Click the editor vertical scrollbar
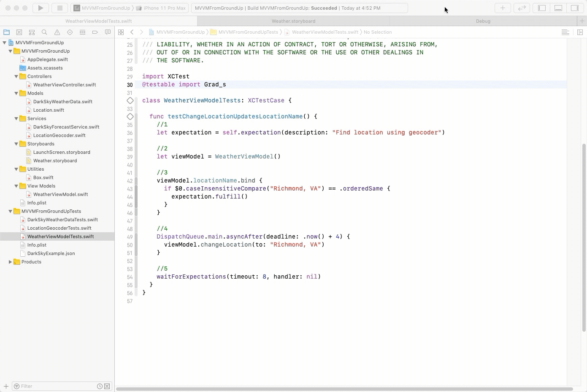This screenshot has height=392, width=587. (584, 237)
